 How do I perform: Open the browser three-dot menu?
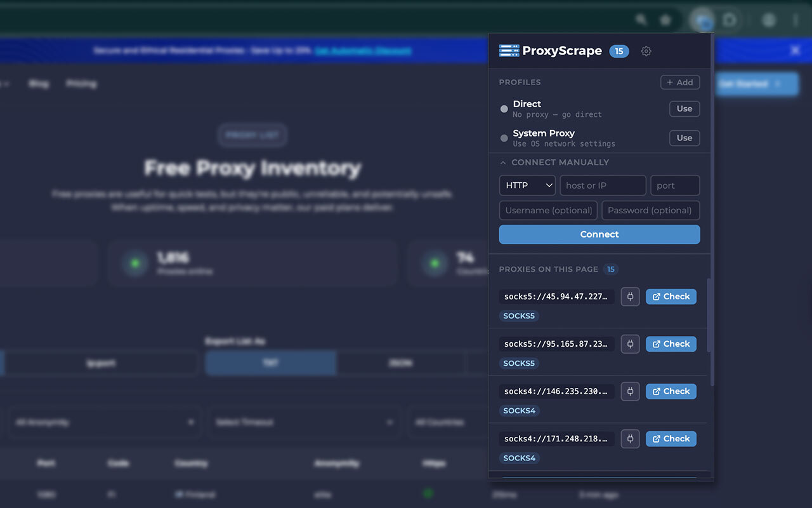pos(796,20)
